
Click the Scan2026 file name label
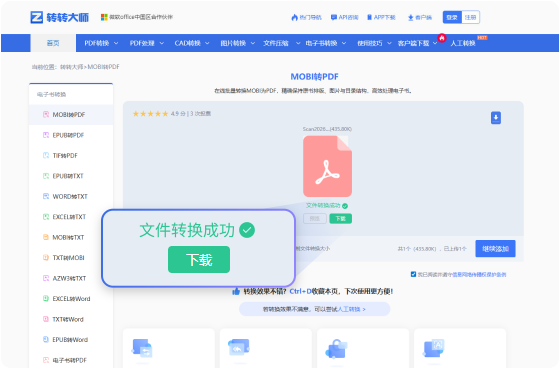[327, 129]
